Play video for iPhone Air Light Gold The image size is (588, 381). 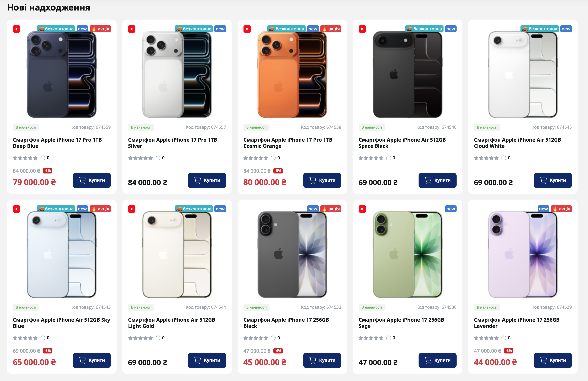coord(132,209)
